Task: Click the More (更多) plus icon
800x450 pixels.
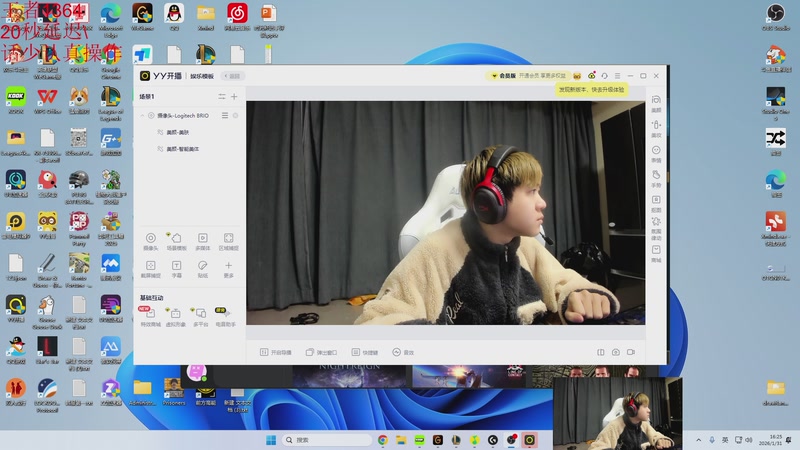Action: click(x=229, y=266)
